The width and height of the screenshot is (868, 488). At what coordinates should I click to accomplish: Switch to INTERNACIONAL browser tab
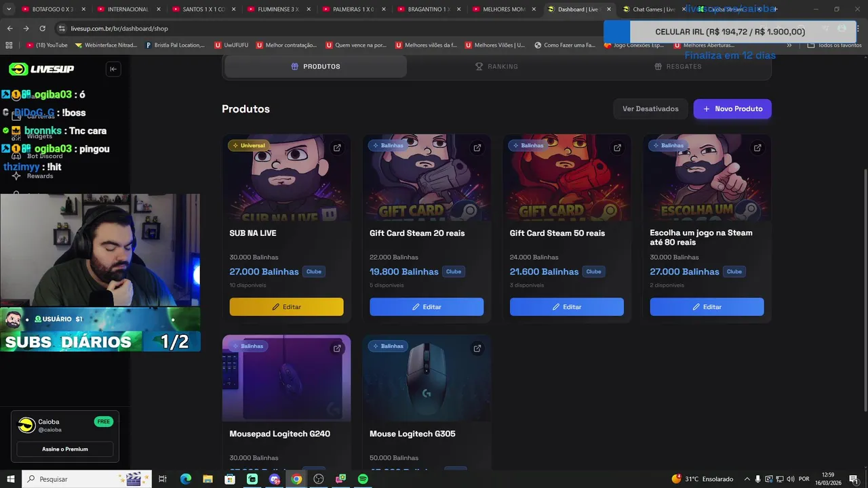pyautogui.click(x=126, y=9)
